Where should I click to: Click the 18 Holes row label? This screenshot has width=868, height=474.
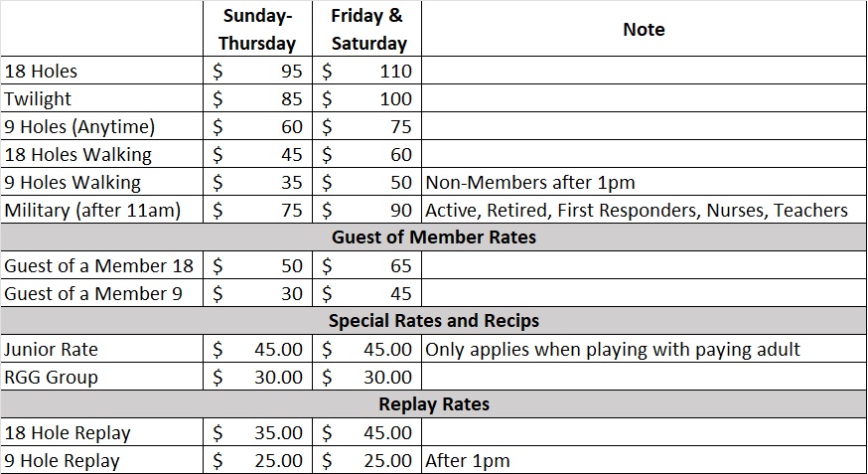pos(102,71)
